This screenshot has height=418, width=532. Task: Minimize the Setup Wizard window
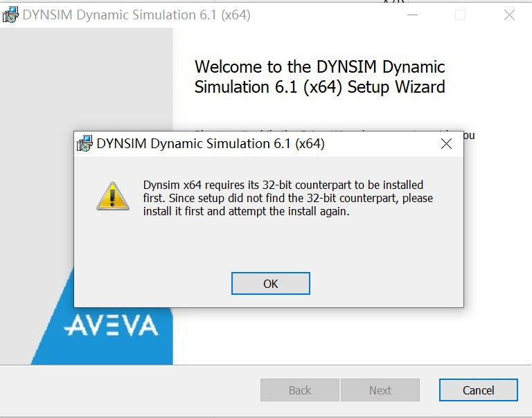413,15
